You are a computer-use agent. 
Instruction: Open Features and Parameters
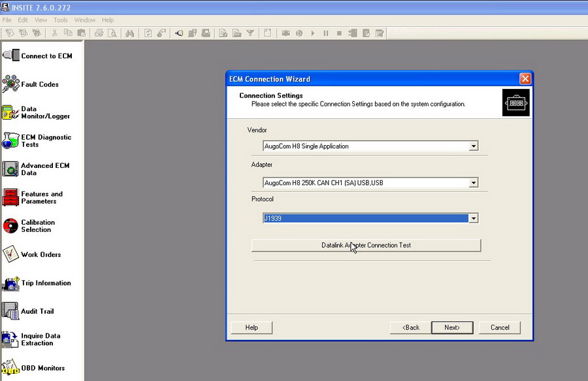point(33,197)
